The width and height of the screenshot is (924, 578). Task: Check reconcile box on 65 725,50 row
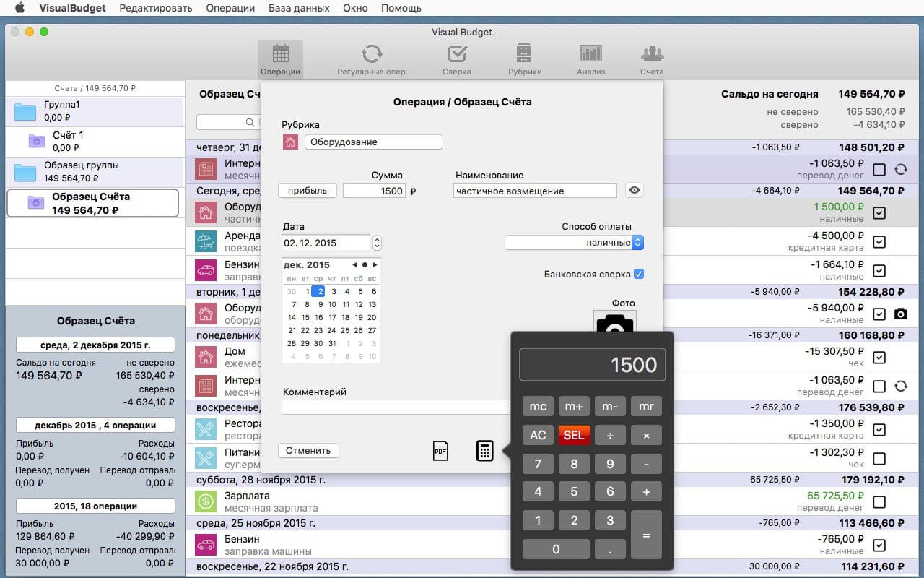click(x=879, y=502)
